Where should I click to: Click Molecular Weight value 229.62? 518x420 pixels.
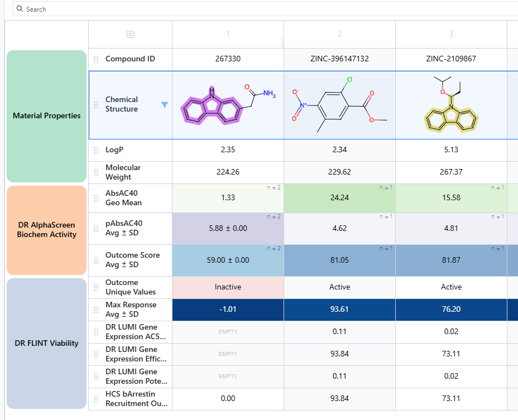(x=339, y=172)
